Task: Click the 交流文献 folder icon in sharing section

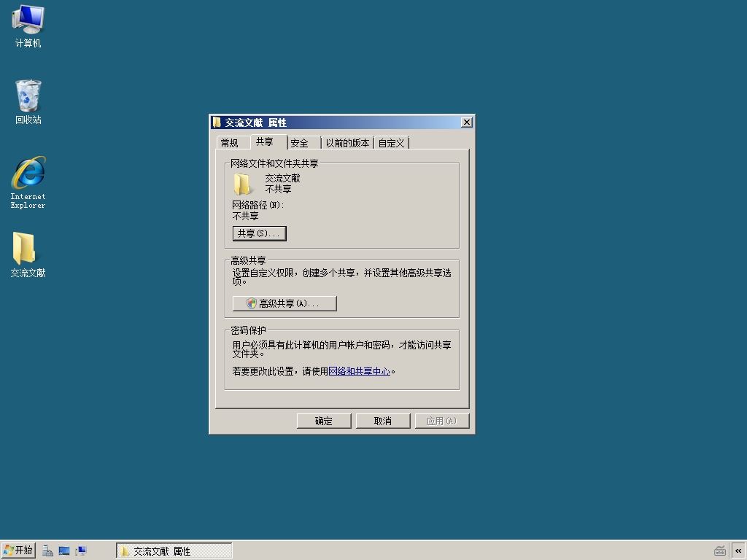Action: 242,184
